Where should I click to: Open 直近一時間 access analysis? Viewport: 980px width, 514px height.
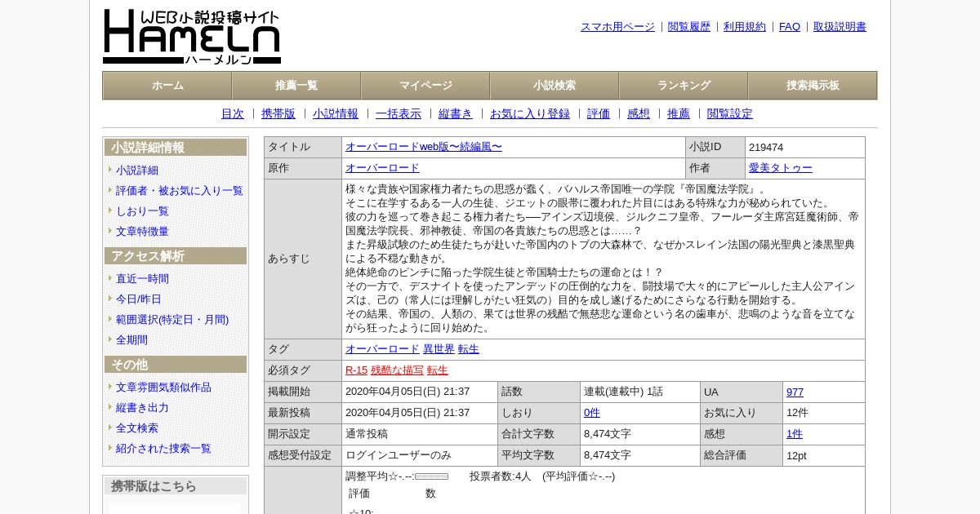point(142,279)
